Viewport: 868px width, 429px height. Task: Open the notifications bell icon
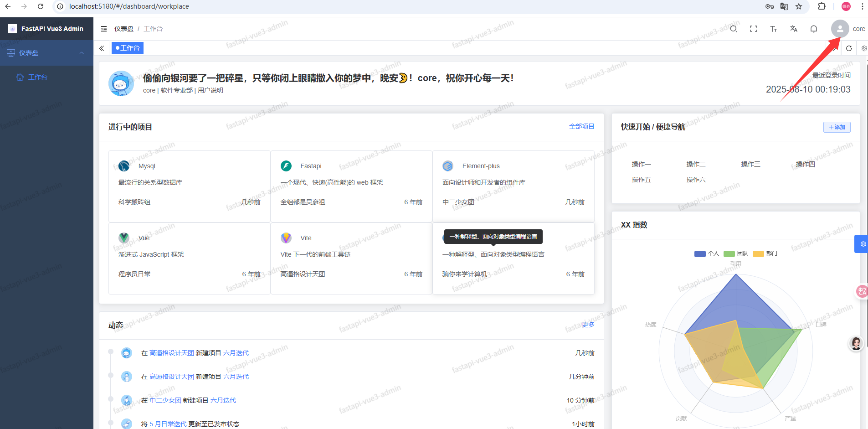pos(814,29)
